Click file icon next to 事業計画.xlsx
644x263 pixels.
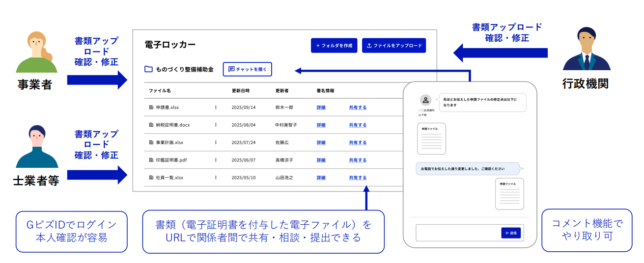coord(151,142)
